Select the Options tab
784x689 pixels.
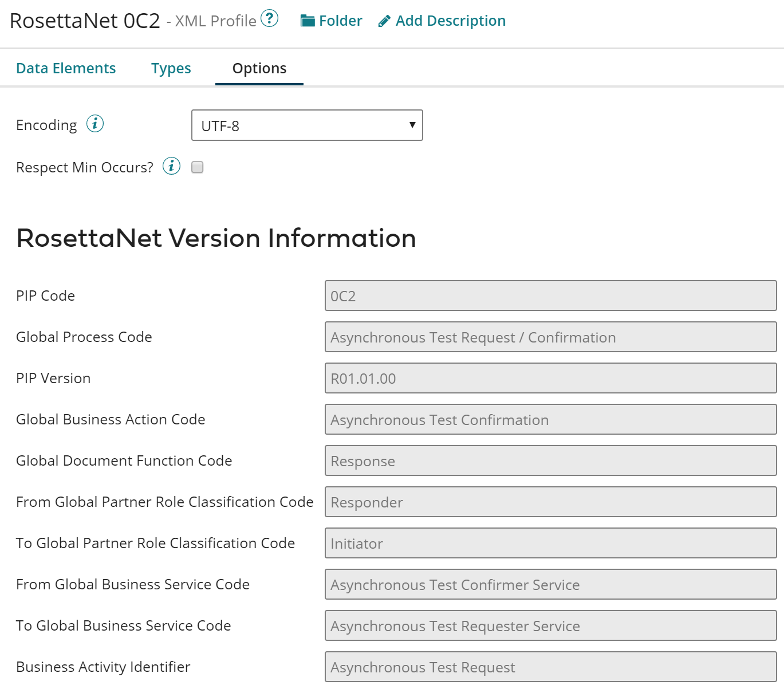(259, 68)
